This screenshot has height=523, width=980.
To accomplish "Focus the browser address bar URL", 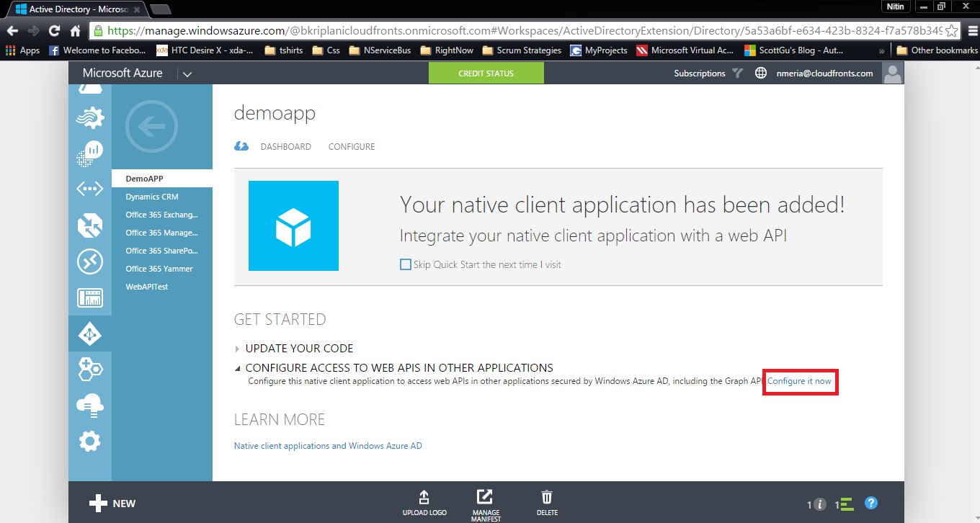I will coord(524,31).
